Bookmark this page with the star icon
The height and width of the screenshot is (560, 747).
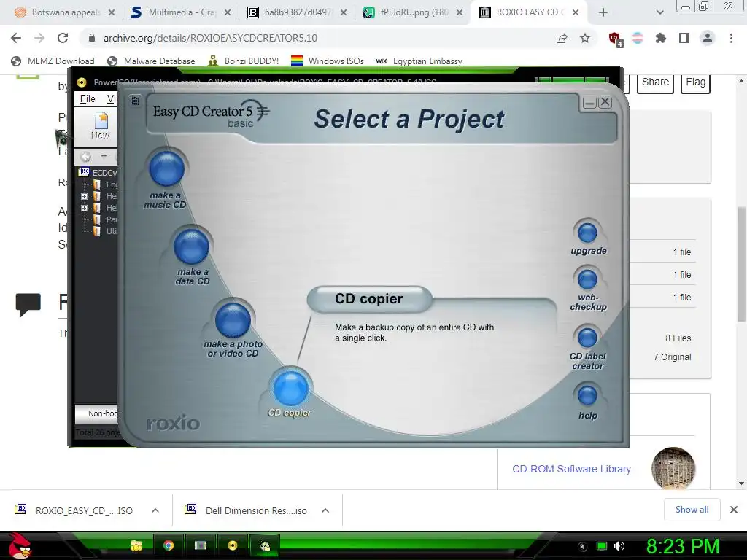(x=585, y=38)
